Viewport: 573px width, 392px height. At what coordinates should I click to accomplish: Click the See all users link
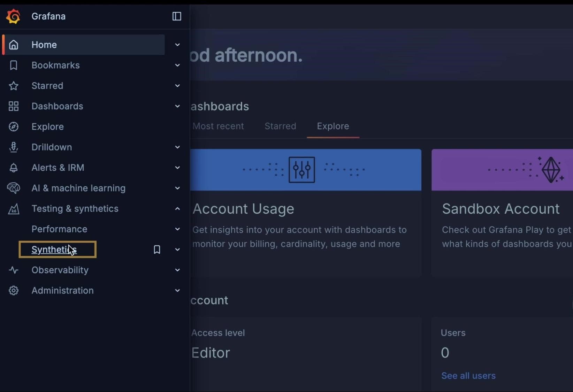468,376
